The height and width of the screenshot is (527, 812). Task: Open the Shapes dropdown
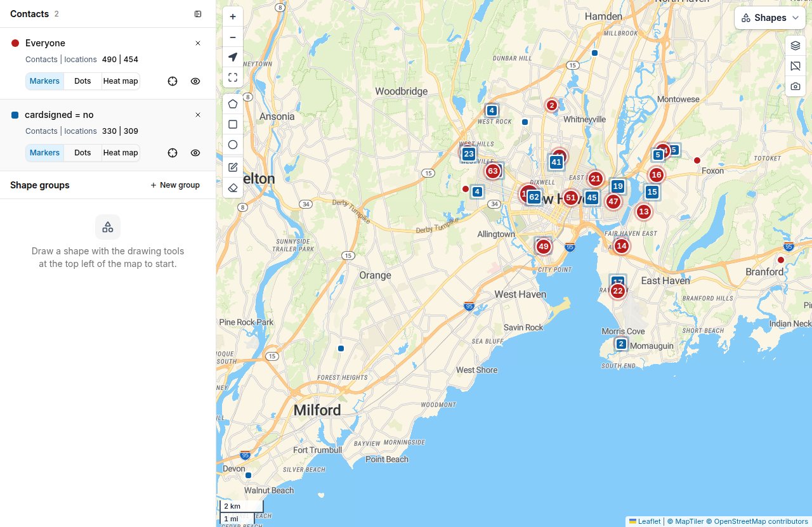[x=770, y=18]
